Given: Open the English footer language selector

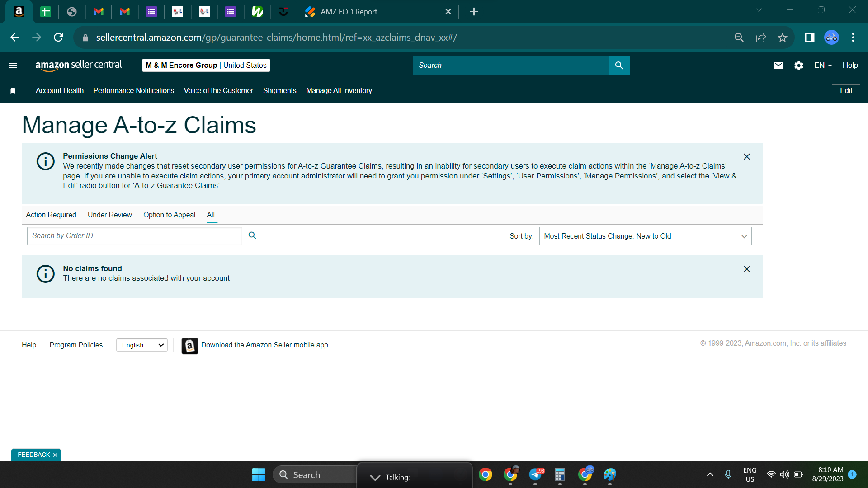Looking at the screenshot, I should point(142,345).
